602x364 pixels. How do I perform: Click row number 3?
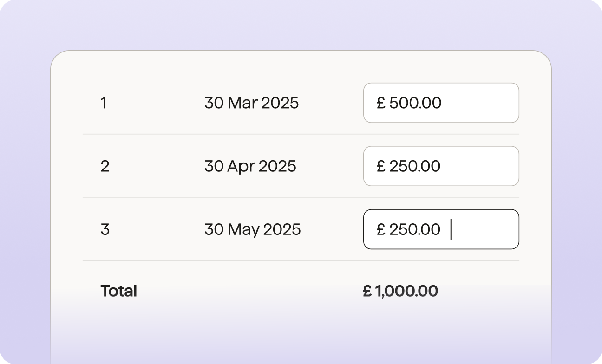tap(105, 229)
